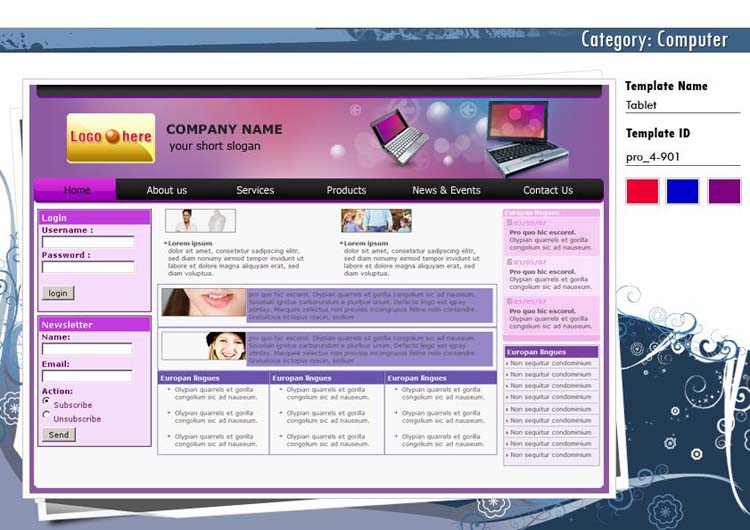Pick the red color swatch
The image size is (750, 530).
pos(642,191)
